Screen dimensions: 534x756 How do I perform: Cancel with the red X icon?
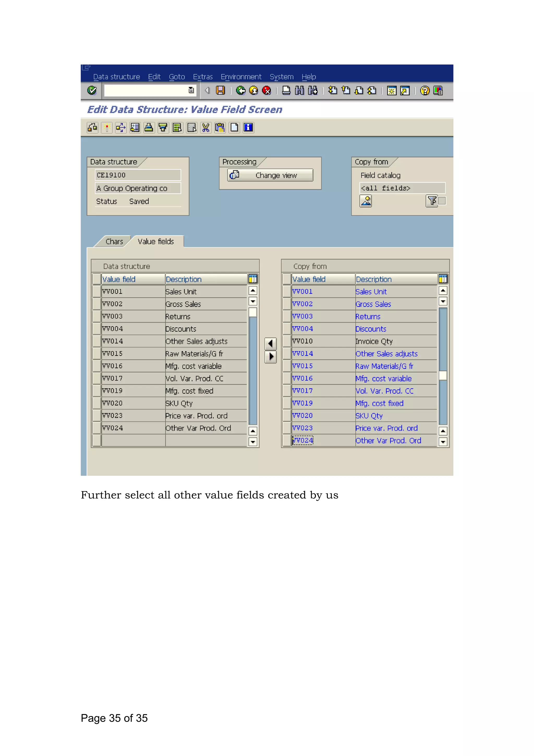pyautogui.click(x=266, y=90)
